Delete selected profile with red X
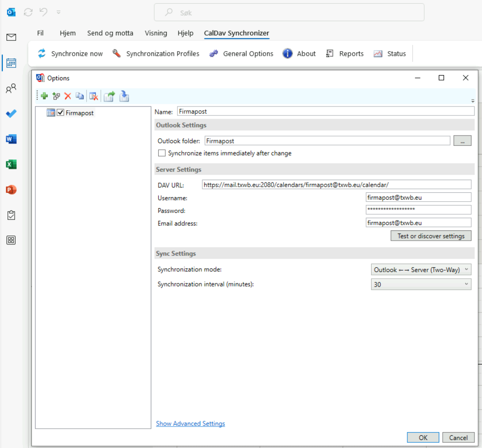 point(68,96)
